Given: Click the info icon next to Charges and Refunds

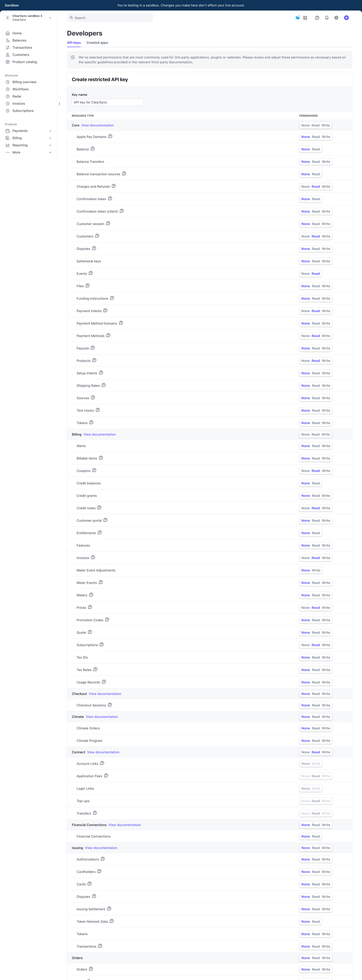Looking at the screenshot, I should tap(114, 186).
